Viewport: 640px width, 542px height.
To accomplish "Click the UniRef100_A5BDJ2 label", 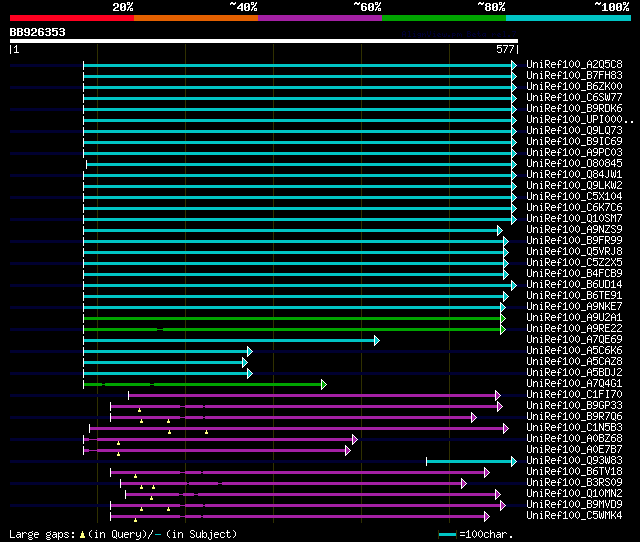I will click(574, 373).
